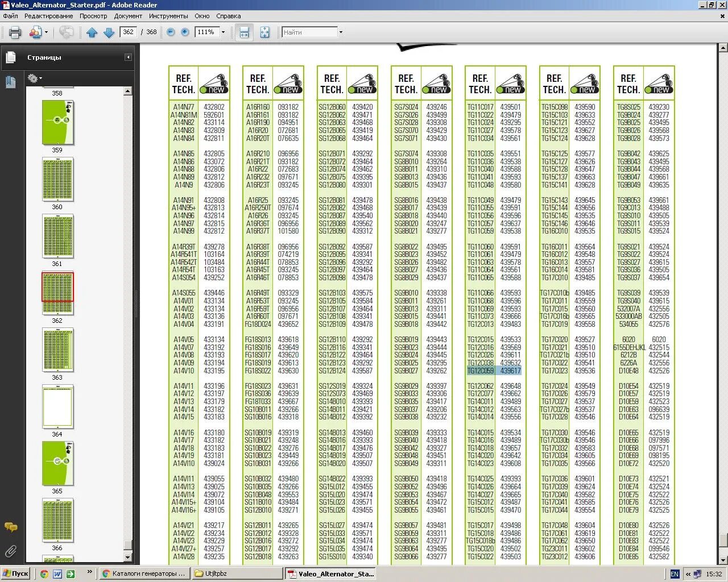The height and width of the screenshot is (582, 728).
Task: Click highlighted value 439617
Action: [510, 371]
